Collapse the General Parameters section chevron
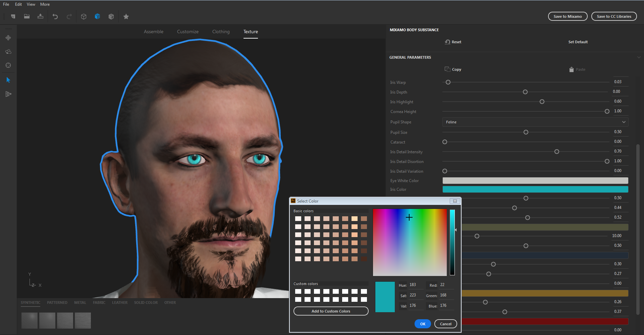The width and height of the screenshot is (644, 335). pos(639,57)
